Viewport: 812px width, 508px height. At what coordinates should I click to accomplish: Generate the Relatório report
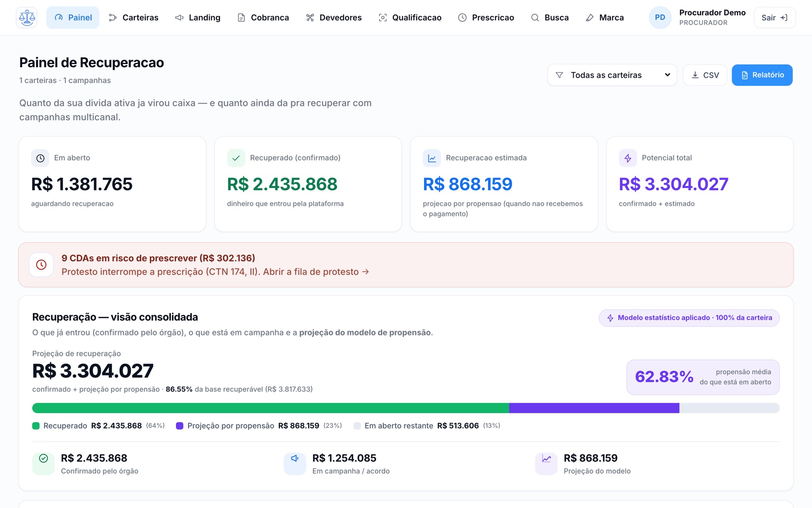[762, 75]
